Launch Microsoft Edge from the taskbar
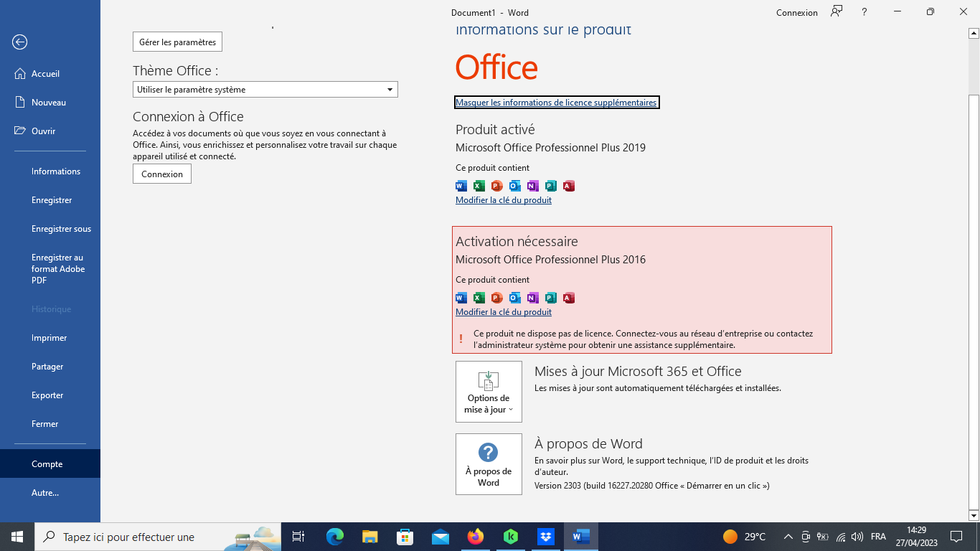Screen dimensions: 980x551 point(335,537)
